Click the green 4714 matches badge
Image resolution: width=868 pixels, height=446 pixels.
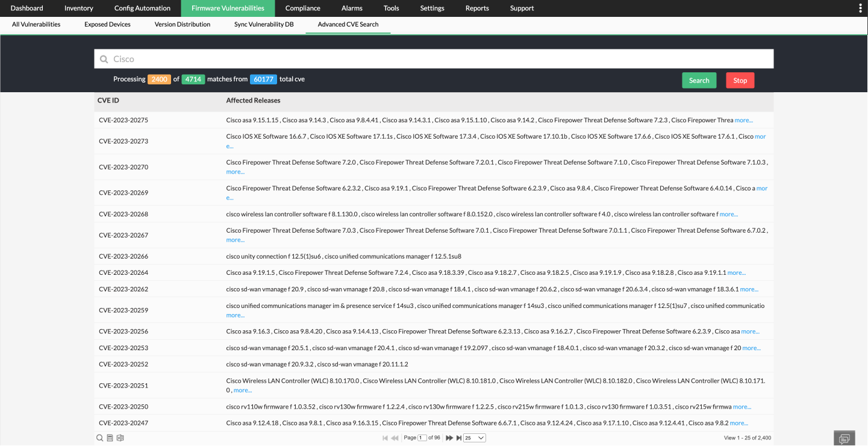[x=193, y=79]
